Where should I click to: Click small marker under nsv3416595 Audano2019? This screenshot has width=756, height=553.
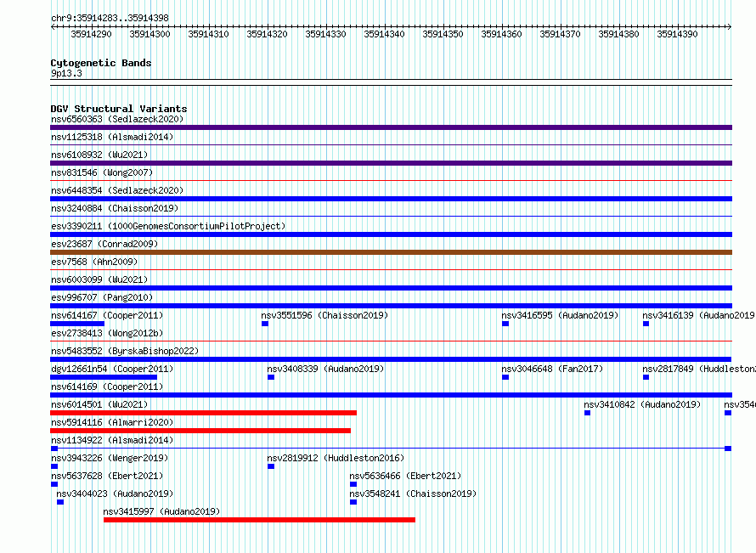coord(505,324)
